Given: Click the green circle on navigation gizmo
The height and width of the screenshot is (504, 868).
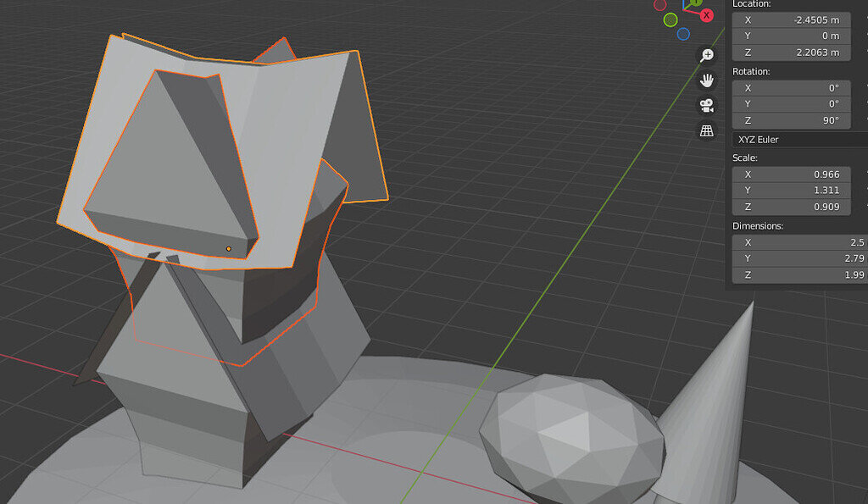Looking at the screenshot, I should (x=670, y=19).
